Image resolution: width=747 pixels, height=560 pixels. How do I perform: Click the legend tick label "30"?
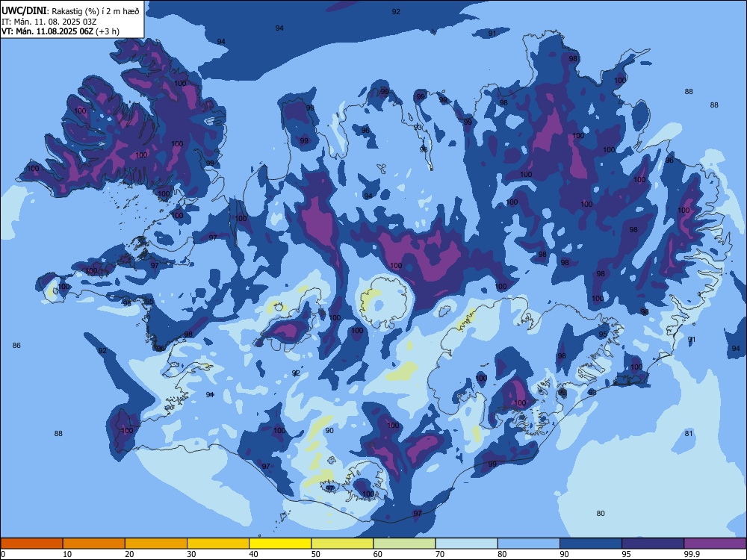tap(191, 554)
